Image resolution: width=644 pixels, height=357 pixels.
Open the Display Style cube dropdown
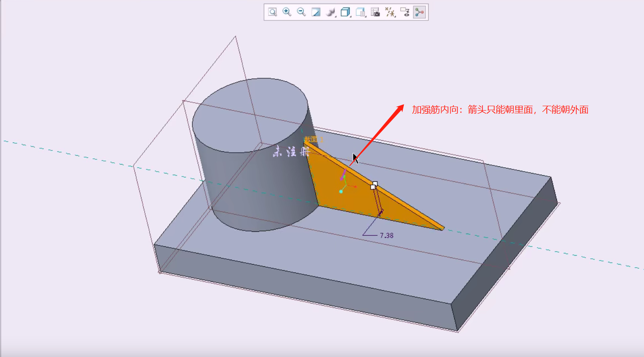coord(345,12)
